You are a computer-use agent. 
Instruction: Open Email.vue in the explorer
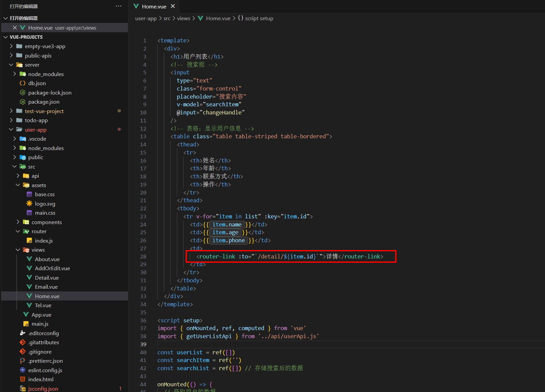[x=46, y=287]
